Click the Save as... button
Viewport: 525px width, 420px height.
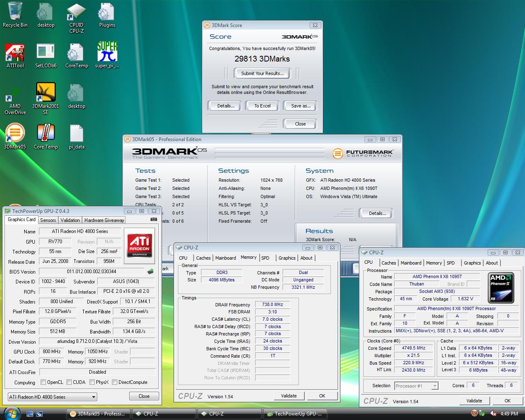point(300,106)
